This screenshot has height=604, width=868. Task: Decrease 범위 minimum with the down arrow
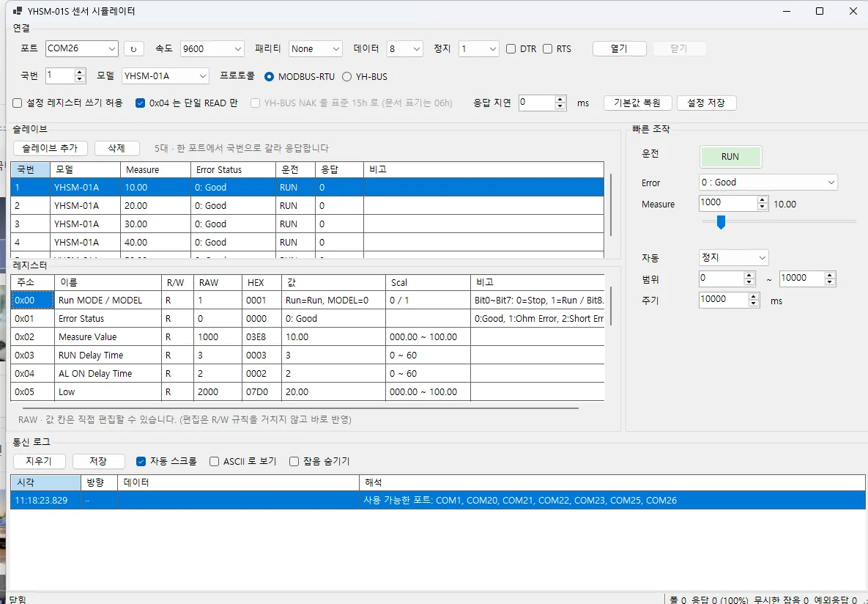coord(749,282)
